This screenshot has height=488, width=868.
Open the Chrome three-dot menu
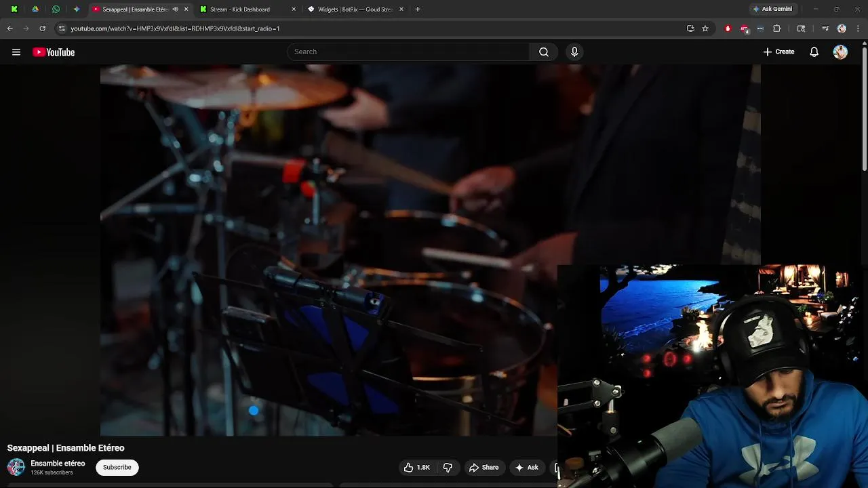coord(859,28)
